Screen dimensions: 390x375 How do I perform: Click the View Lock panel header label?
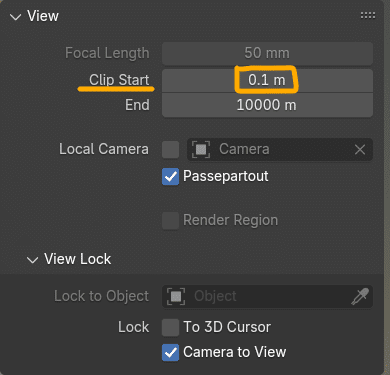coord(77,259)
